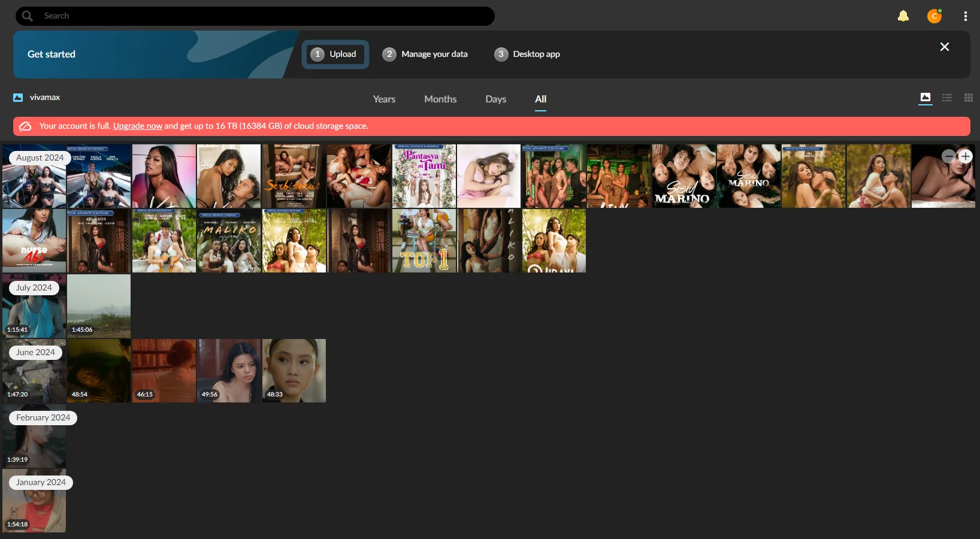
Task: Open the TOP 1 poster thumbnail
Action: click(x=424, y=241)
